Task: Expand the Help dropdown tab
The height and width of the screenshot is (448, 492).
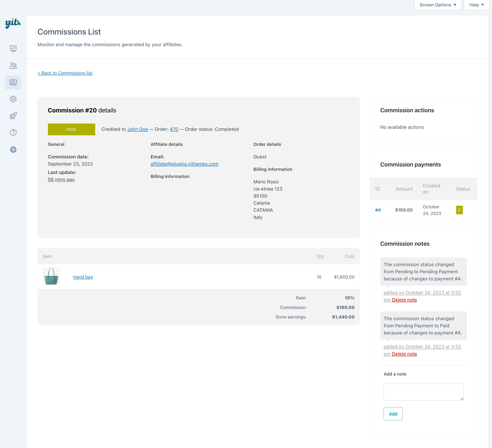Action: tap(476, 5)
